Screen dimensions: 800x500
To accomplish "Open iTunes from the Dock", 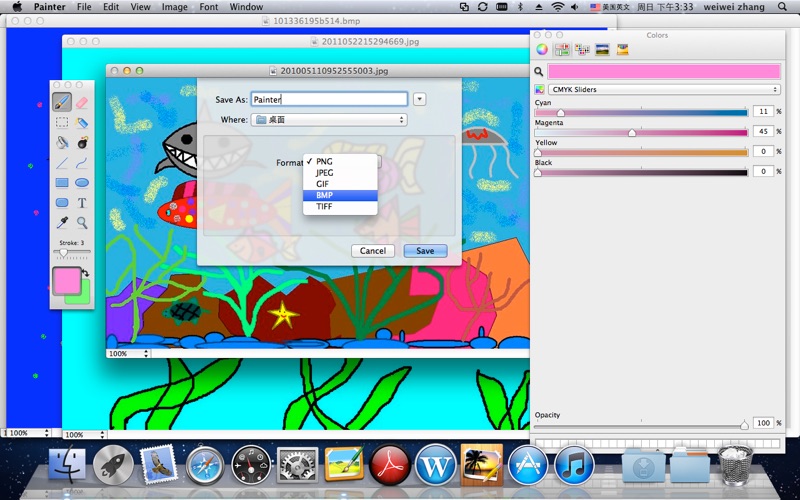I will [574, 465].
